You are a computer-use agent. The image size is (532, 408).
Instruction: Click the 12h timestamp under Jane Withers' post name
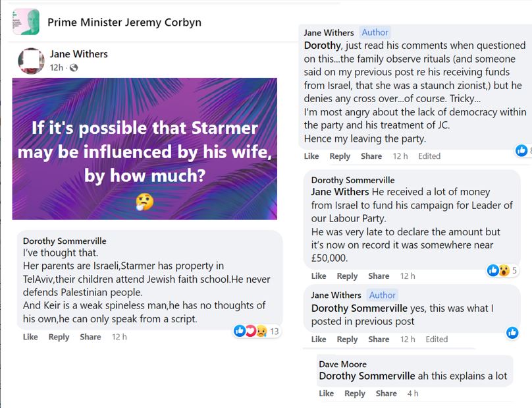click(x=57, y=68)
